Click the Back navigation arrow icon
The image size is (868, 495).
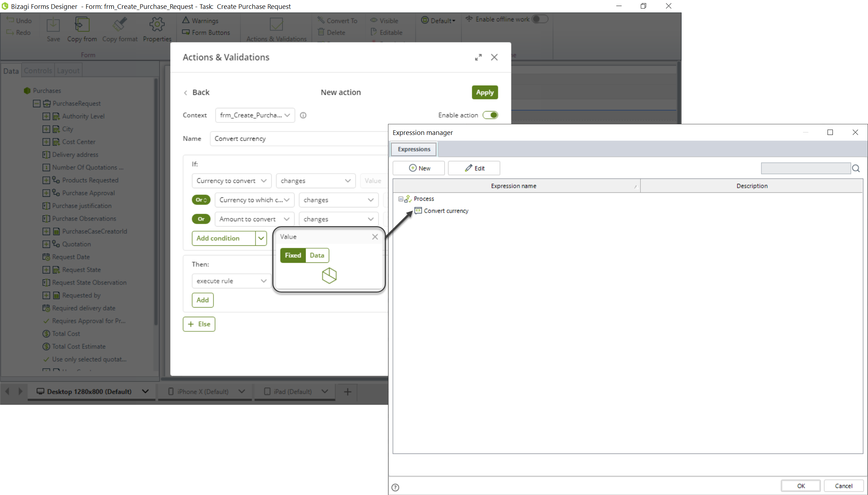(186, 92)
